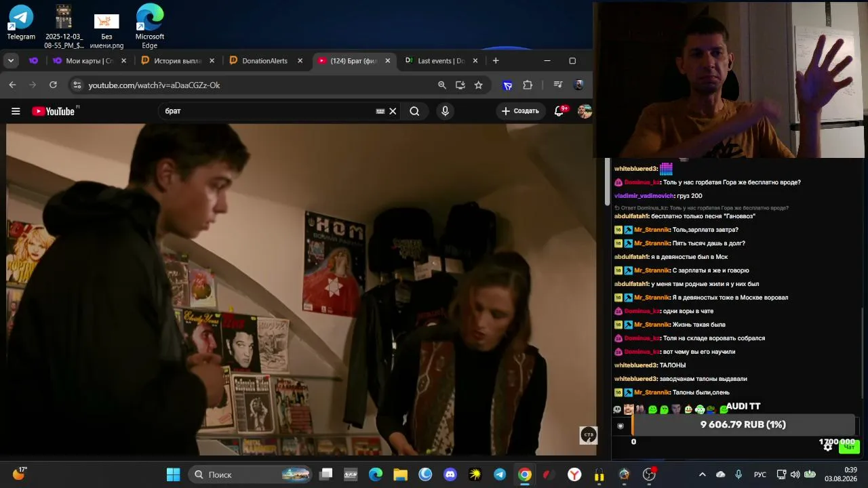
Task: Open chat settings gear icon
Action: click(827, 446)
